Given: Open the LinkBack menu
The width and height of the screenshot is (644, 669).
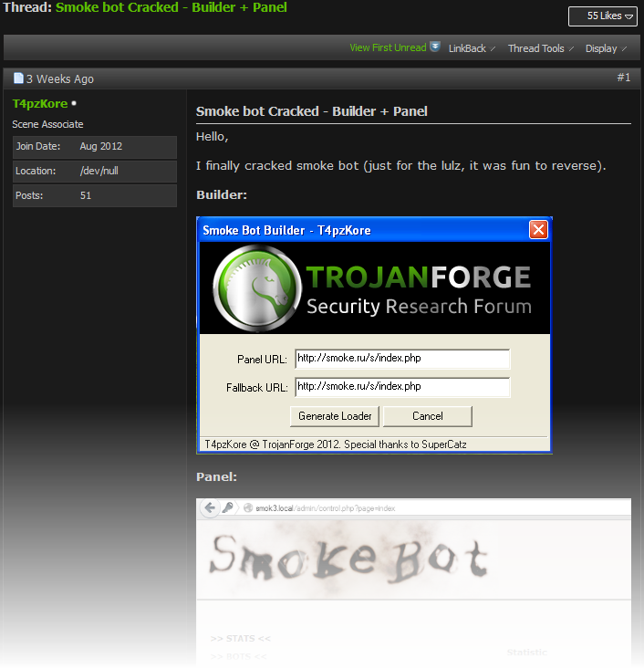Looking at the screenshot, I should click(472, 48).
